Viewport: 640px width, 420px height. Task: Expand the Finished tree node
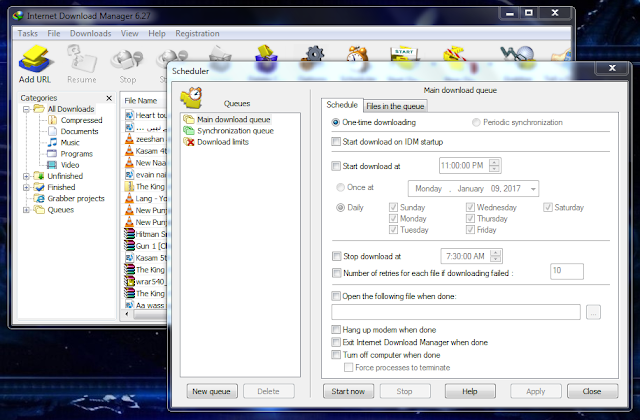coord(27,187)
